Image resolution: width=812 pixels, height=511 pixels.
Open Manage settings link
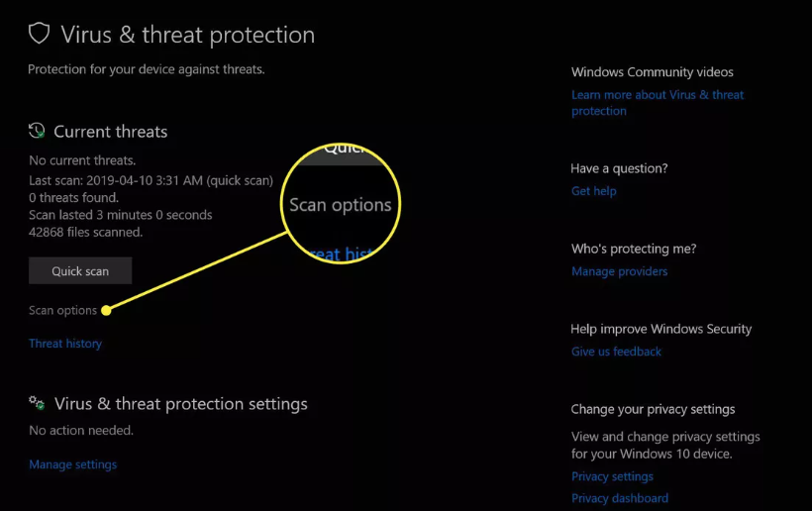[73, 464]
